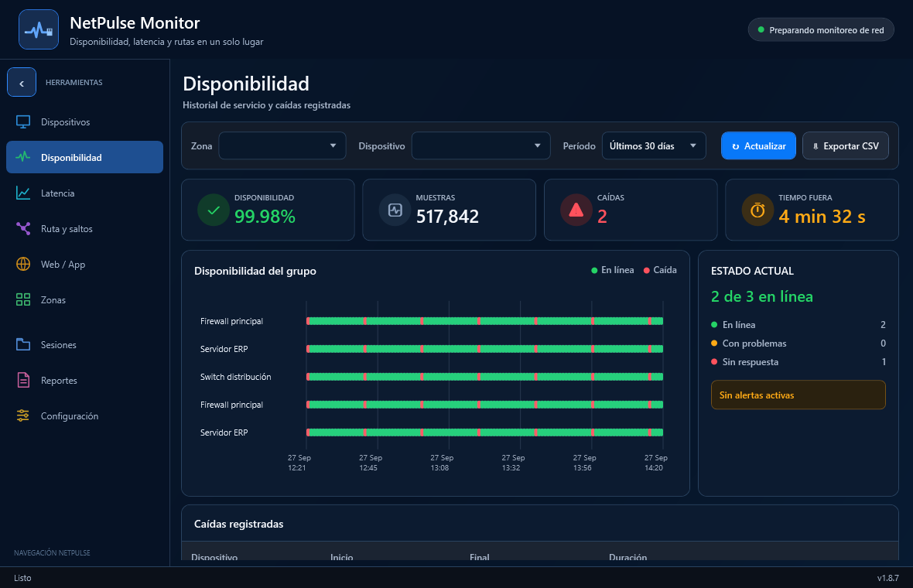Click the Reportes document icon
Image resolution: width=913 pixels, height=588 pixels.
[23, 380]
